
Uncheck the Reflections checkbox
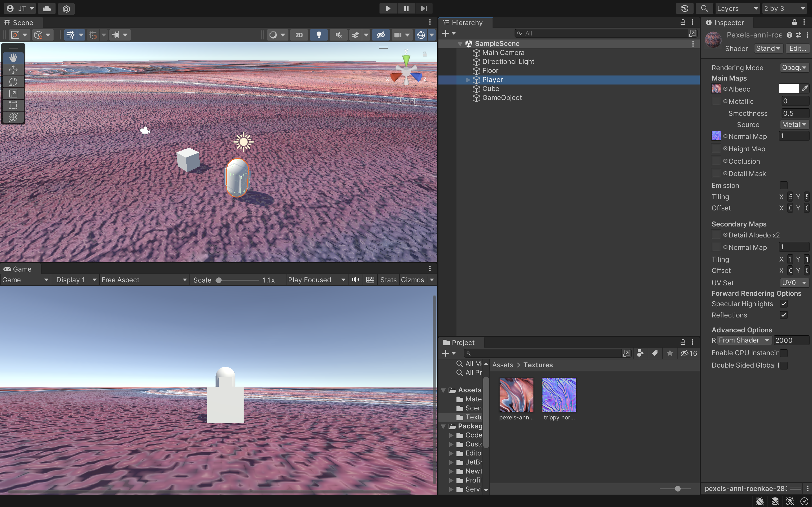coord(784,315)
